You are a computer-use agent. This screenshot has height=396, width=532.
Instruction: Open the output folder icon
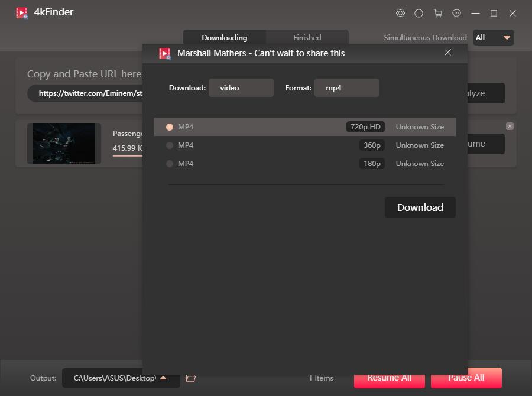(x=190, y=378)
